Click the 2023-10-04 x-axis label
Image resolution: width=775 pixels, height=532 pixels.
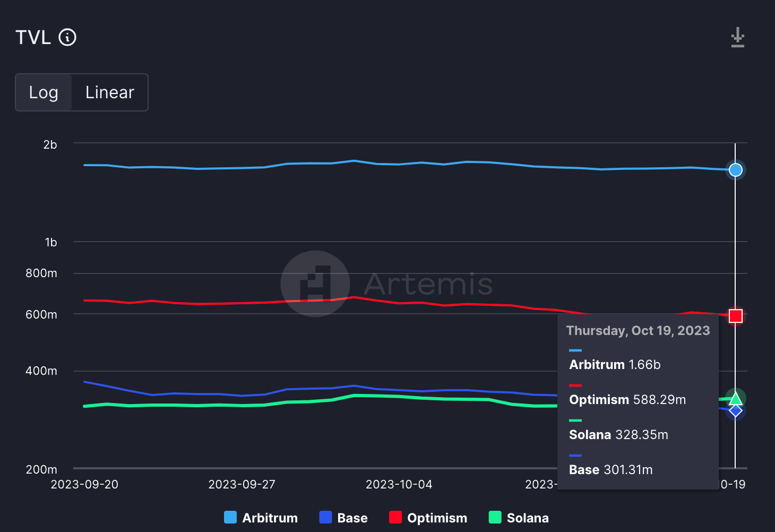[399, 484]
